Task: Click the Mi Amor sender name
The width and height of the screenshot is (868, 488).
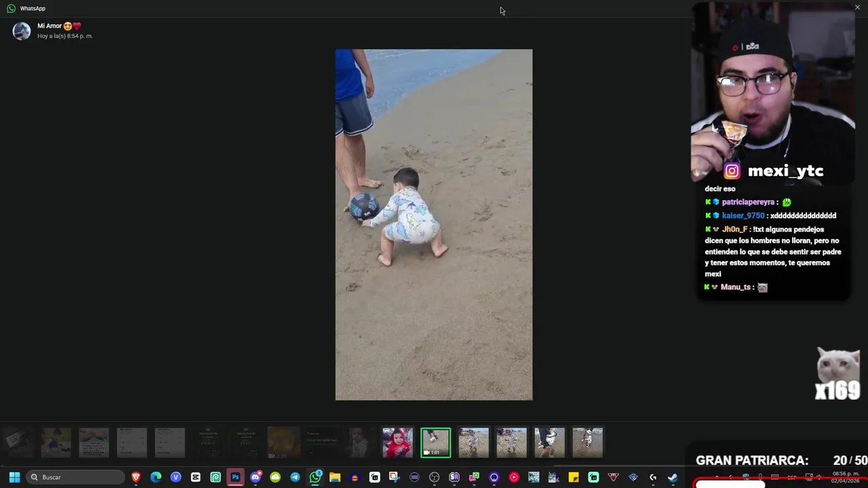Action: pyautogui.click(x=59, y=26)
